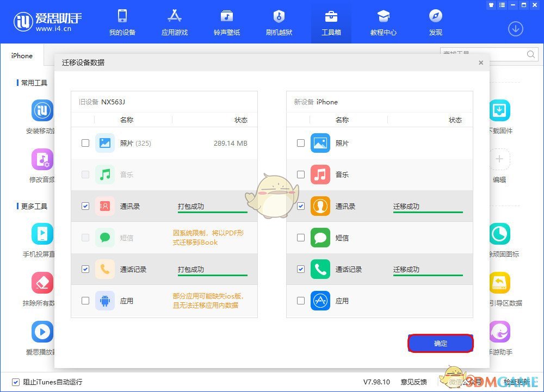Open the 下载固件 tool icon

point(499,110)
